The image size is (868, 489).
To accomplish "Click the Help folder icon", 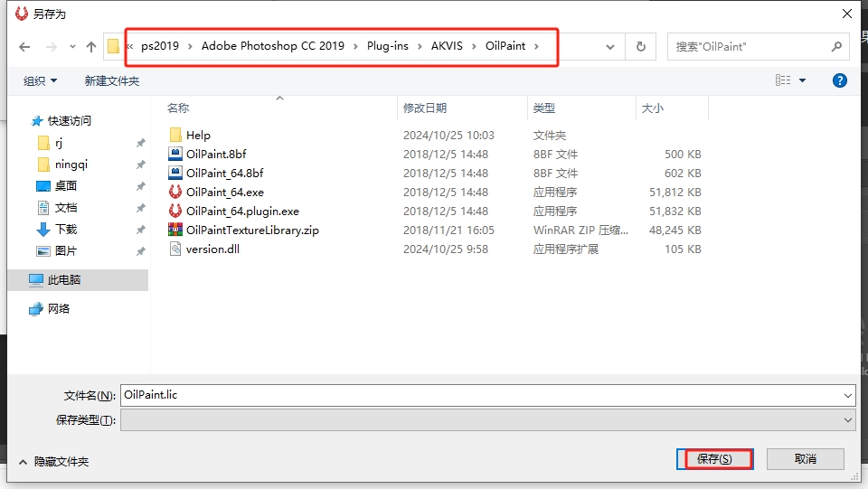I will click(x=175, y=135).
